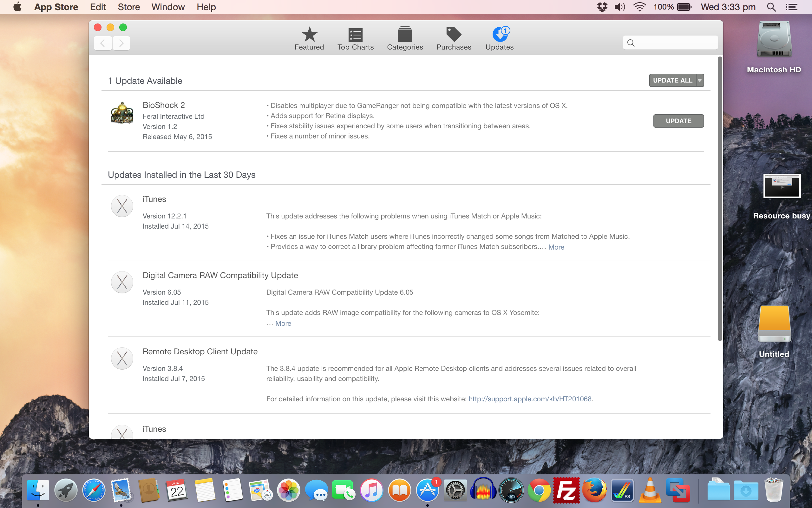
Task: Open Mail from the Dock
Action: click(121, 490)
